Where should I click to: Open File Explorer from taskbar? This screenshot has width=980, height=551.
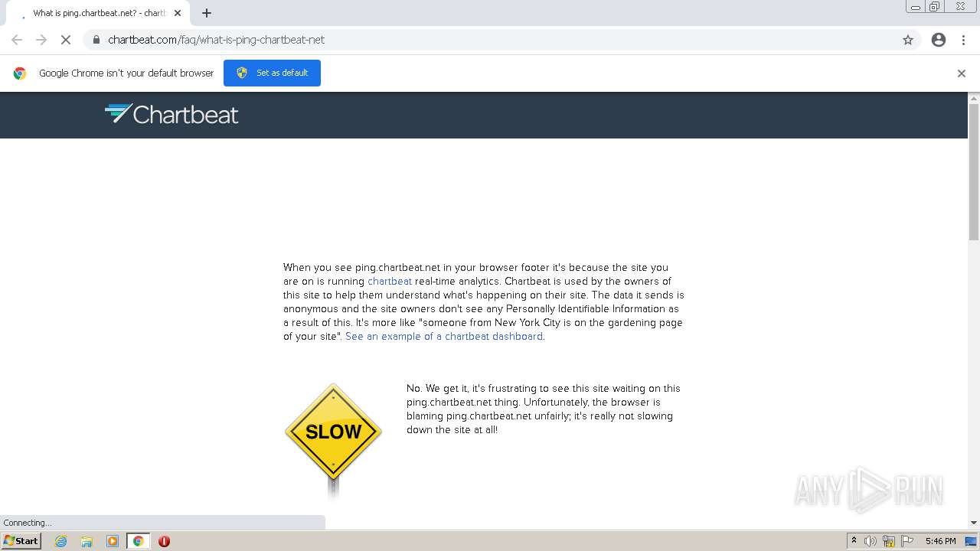coord(87,541)
